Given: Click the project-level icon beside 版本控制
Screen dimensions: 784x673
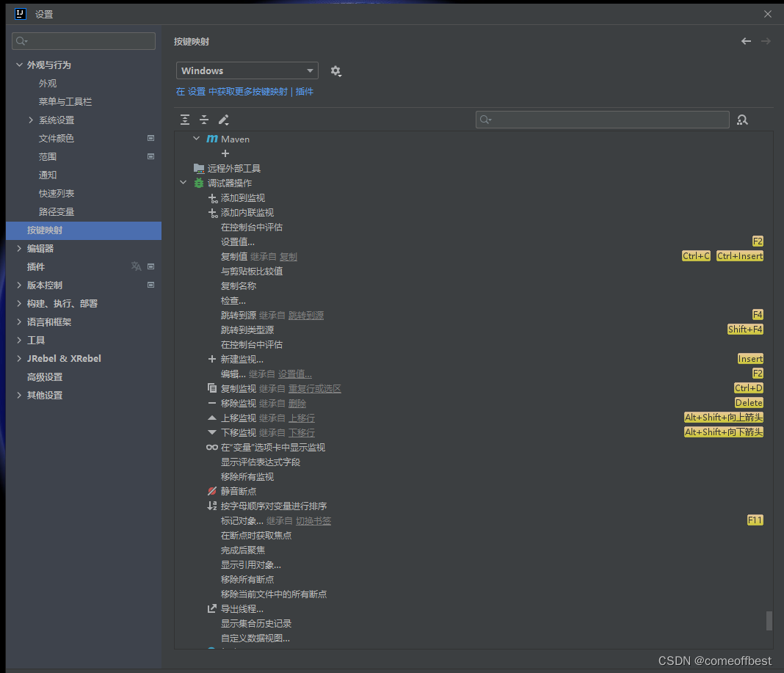Looking at the screenshot, I should [150, 285].
